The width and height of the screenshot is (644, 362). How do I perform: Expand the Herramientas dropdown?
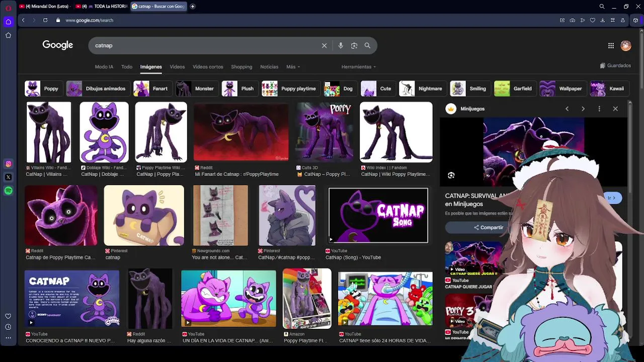point(358,67)
